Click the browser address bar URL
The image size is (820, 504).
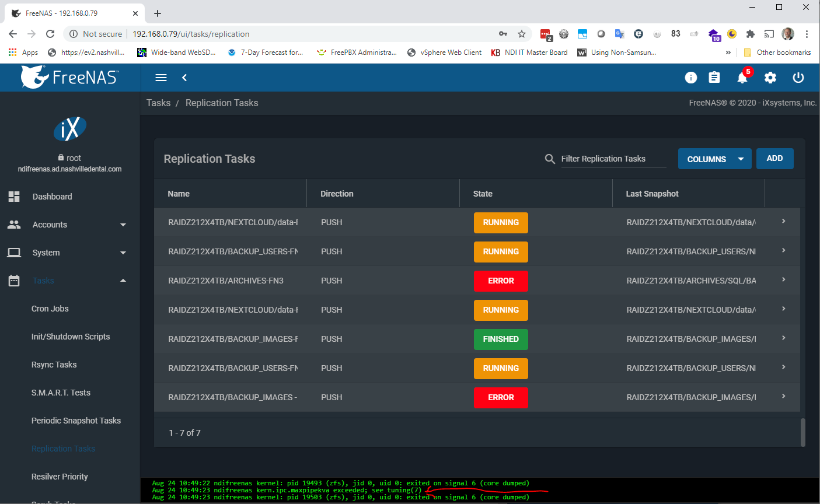coord(191,34)
